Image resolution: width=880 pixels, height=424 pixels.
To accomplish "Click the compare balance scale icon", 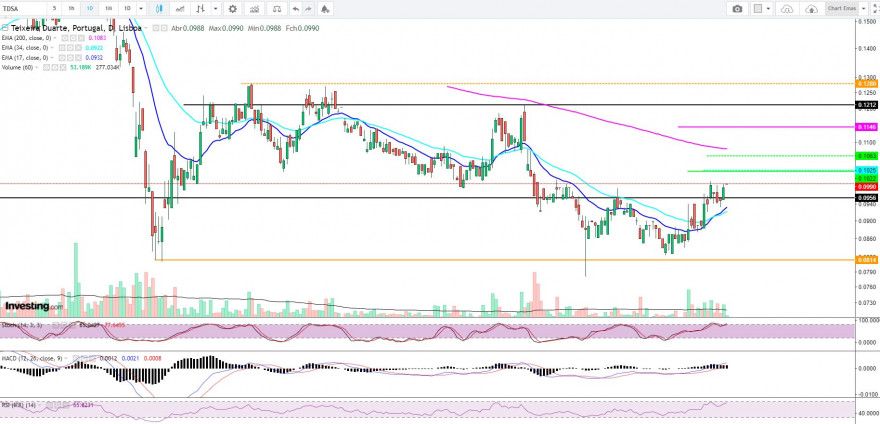I will pyautogui.click(x=276, y=9).
